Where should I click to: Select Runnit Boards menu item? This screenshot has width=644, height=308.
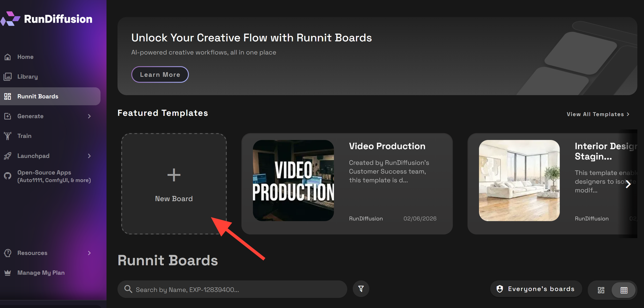click(x=50, y=96)
